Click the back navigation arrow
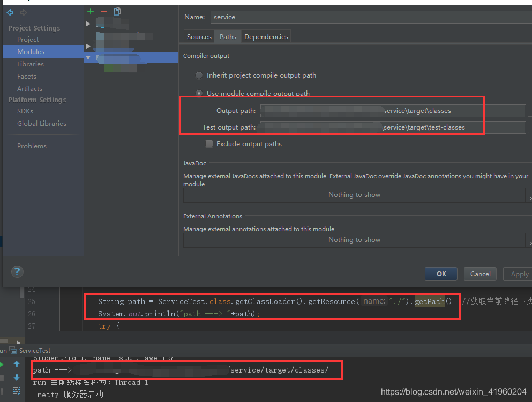The image size is (532, 402). (10, 13)
